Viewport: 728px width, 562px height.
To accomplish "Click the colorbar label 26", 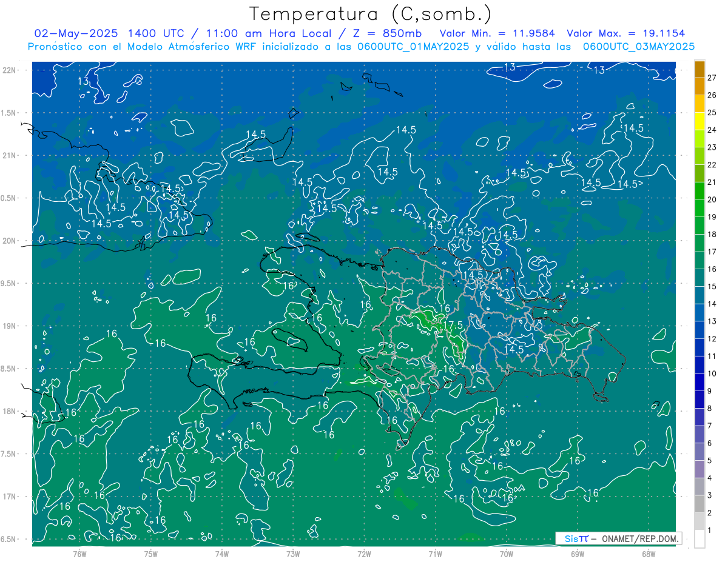I will coord(712,95).
